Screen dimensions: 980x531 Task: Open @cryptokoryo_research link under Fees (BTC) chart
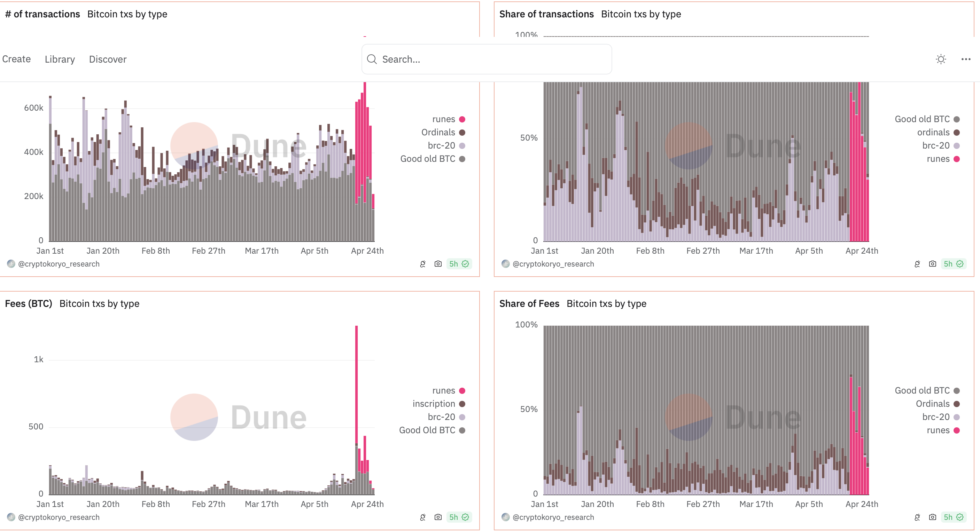59,517
